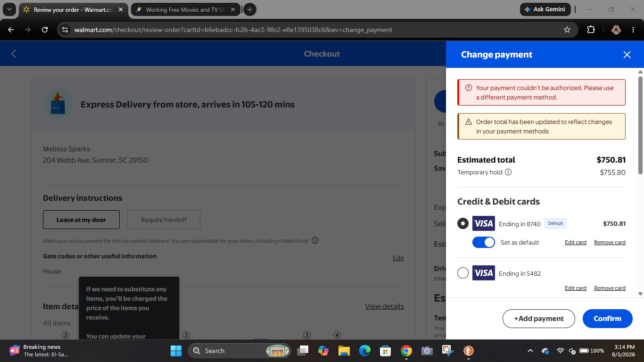Switch to Google Chrome on the taskbar

[x=406, y=351]
